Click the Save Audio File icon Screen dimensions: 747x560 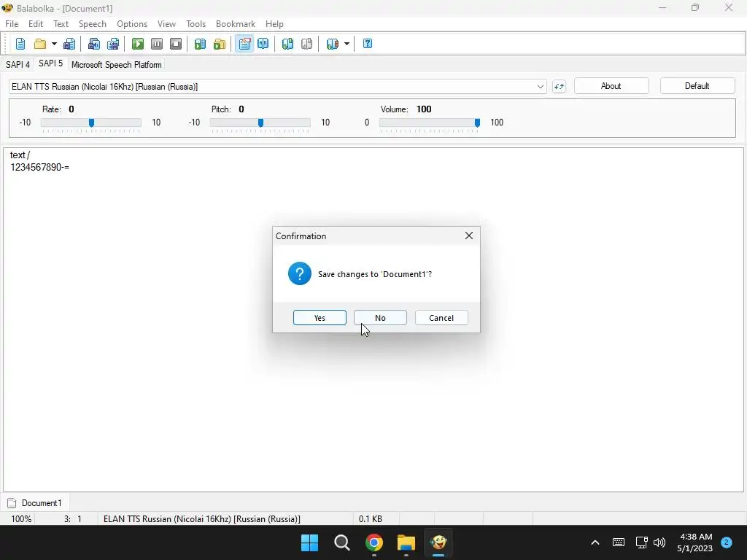pyautogui.click(x=94, y=44)
